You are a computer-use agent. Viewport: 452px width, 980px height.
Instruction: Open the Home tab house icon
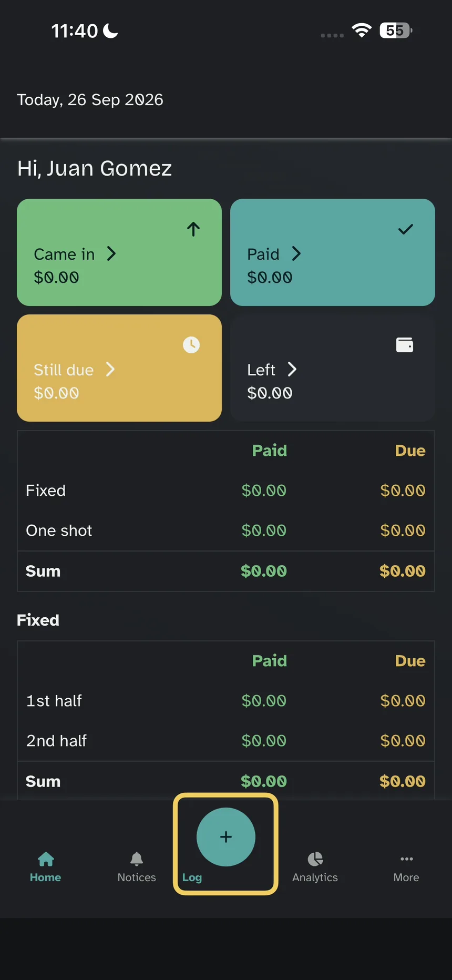[x=46, y=859]
